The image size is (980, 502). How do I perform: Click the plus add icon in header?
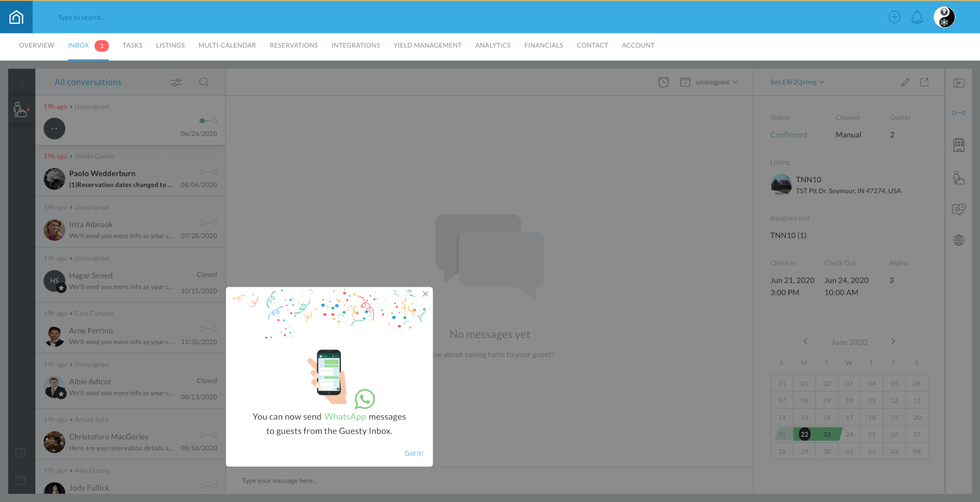pyautogui.click(x=894, y=17)
